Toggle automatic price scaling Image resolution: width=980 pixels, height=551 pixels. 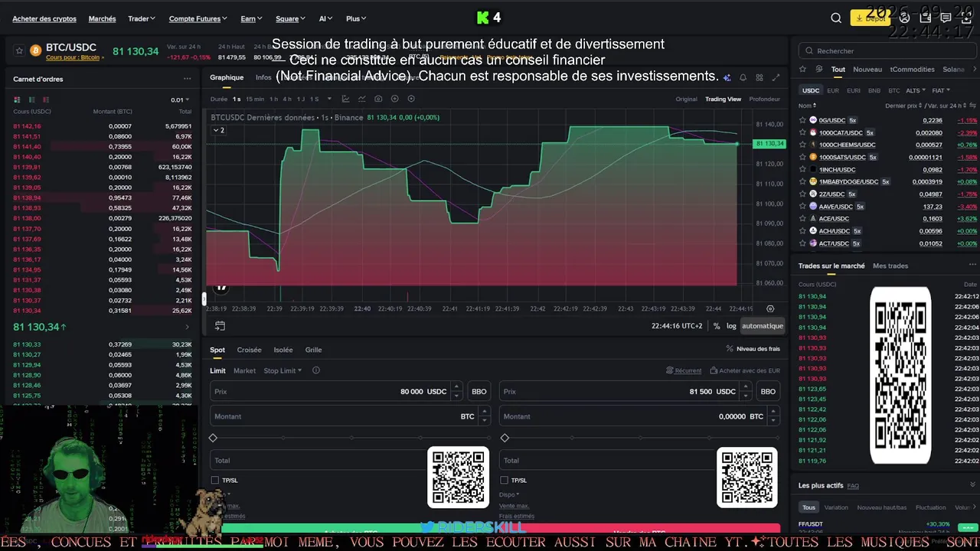[762, 326]
